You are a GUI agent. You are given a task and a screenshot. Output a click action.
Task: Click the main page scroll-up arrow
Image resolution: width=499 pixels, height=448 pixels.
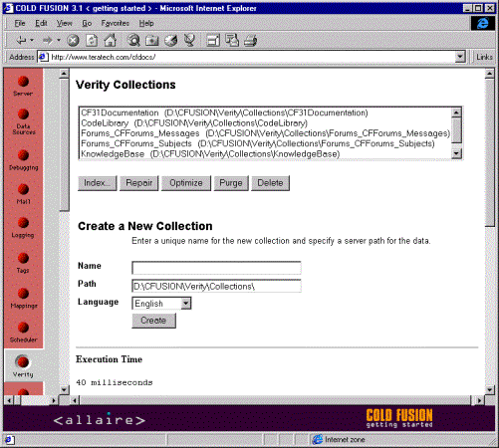point(489,74)
